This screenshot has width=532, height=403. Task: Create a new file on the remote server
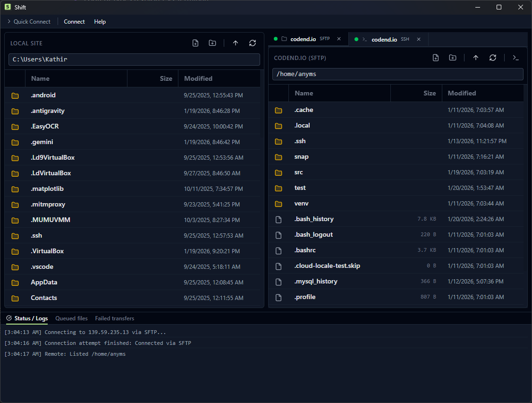435,57
